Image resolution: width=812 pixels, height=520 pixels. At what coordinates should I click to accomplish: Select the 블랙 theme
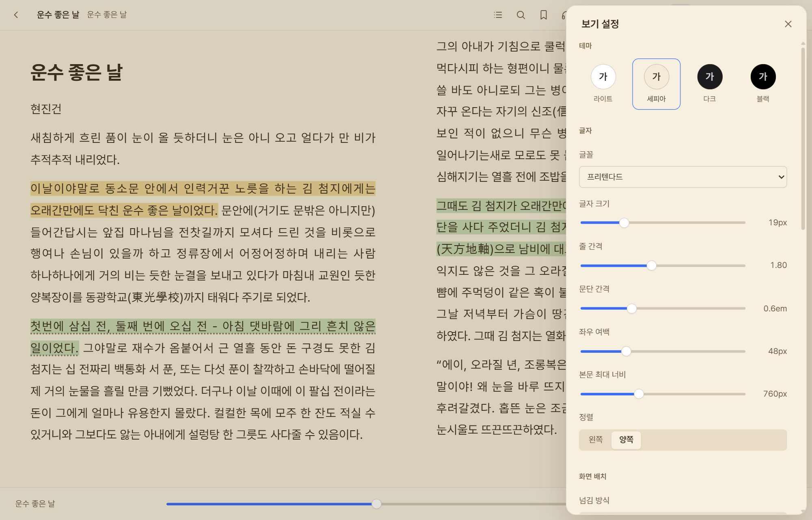(x=763, y=84)
